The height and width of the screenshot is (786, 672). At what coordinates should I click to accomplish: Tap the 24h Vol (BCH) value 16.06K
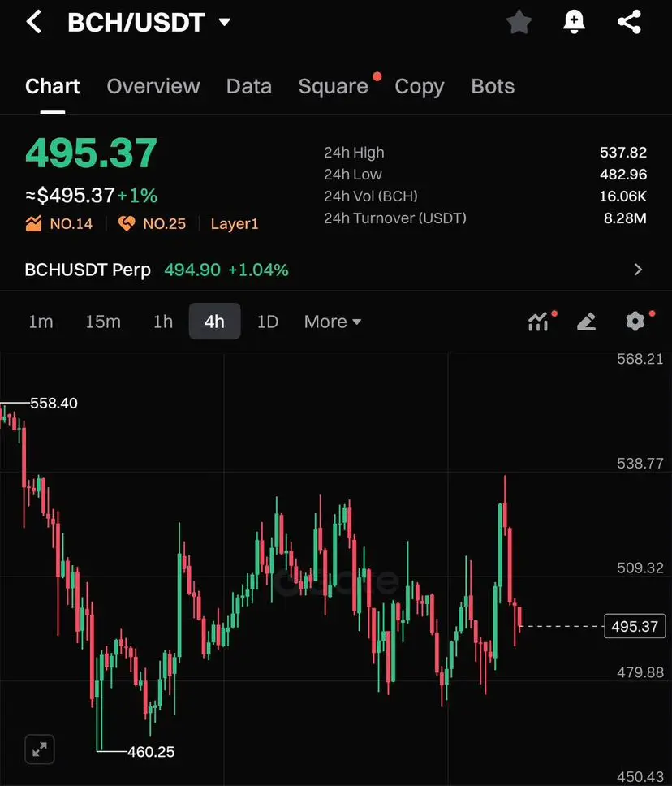(622, 196)
